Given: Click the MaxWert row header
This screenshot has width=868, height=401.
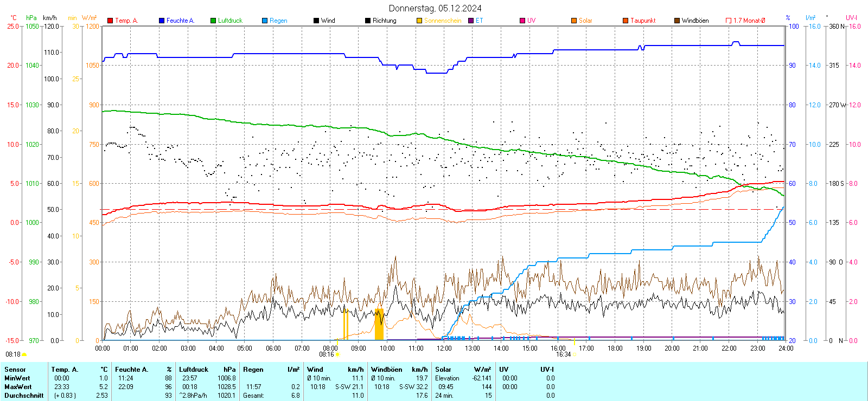Looking at the screenshot, I should pyautogui.click(x=18, y=387).
